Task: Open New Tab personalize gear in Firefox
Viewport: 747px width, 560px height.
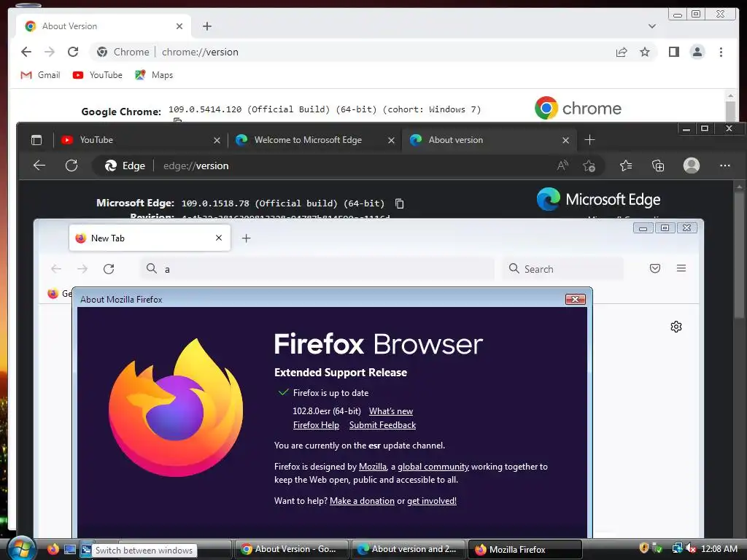Action: pos(676,327)
